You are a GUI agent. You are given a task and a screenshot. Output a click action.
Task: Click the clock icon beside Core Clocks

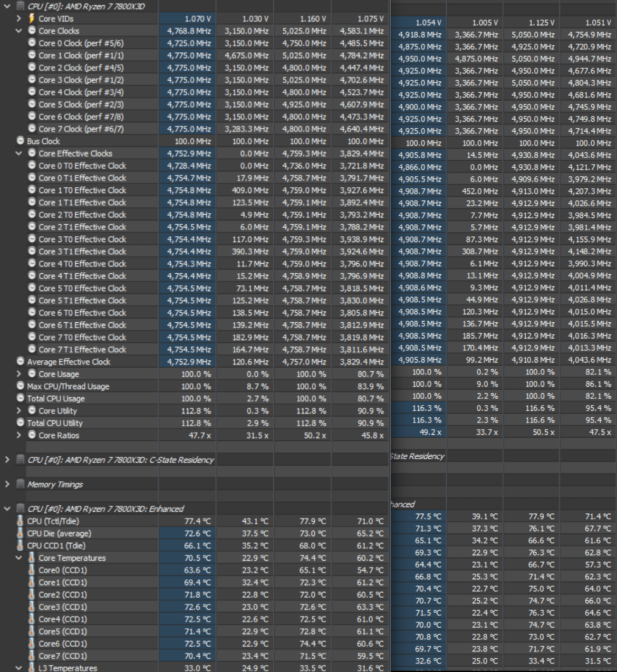click(32, 31)
